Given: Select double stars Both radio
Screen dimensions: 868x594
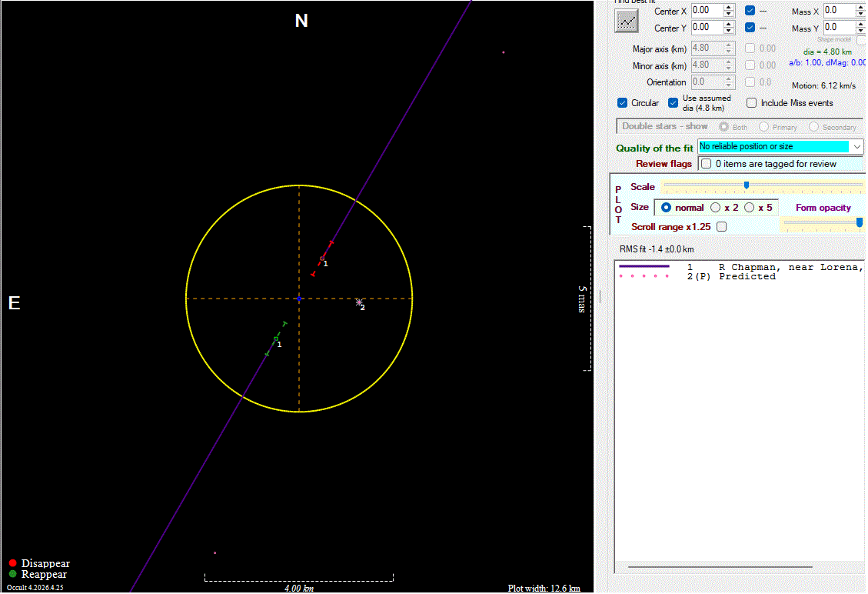Looking at the screenshot, I should 723,127.
